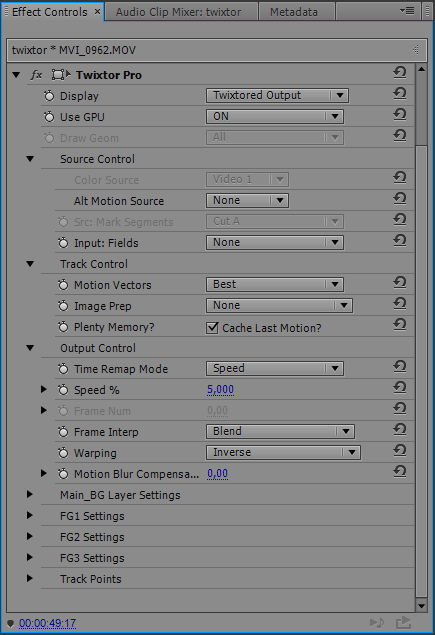Expand FG3 Settings
435x635 pixels.
[x=30, y=558]
